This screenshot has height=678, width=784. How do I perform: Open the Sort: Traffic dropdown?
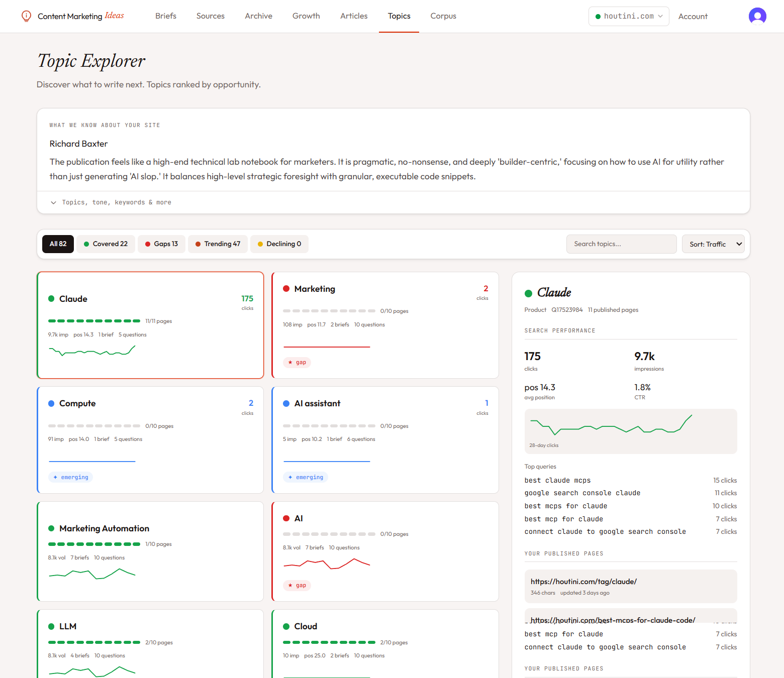pos(713,244)
